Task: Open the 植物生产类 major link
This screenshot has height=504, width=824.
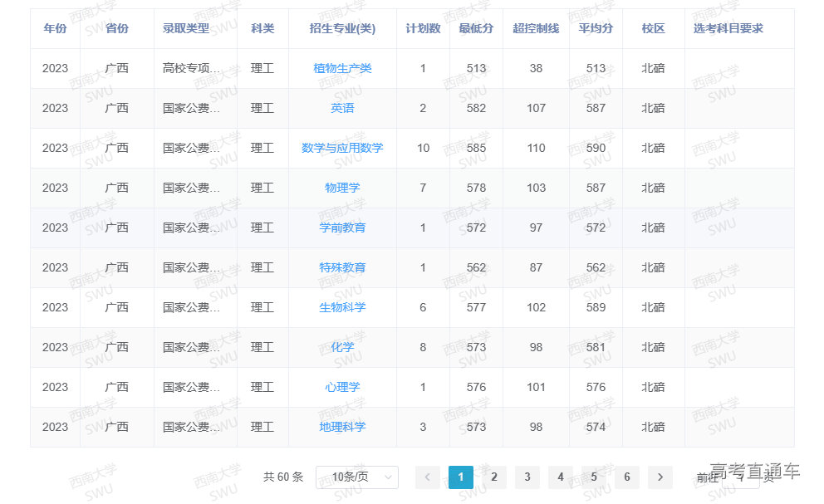Action: click(342, 68)
